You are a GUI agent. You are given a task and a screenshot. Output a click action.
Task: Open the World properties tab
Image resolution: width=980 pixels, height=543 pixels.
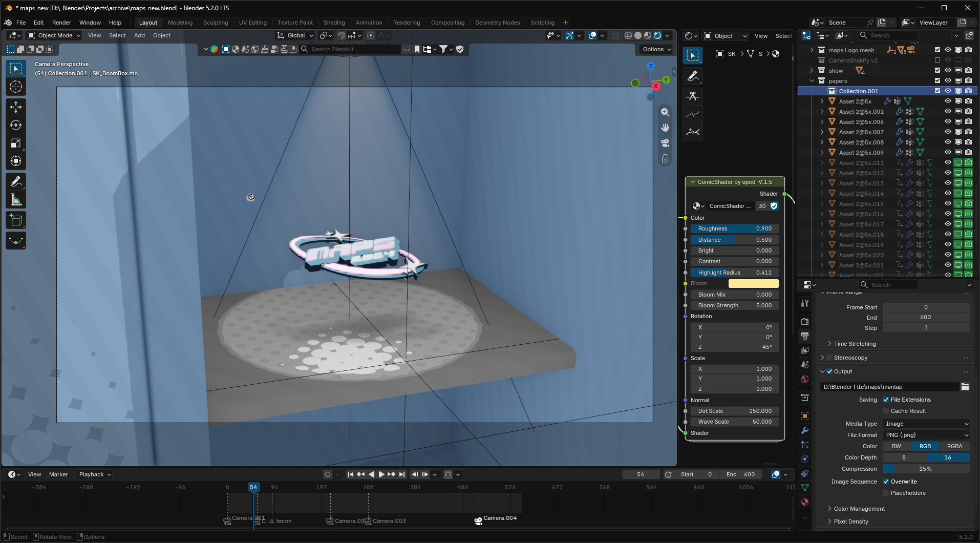805,379
